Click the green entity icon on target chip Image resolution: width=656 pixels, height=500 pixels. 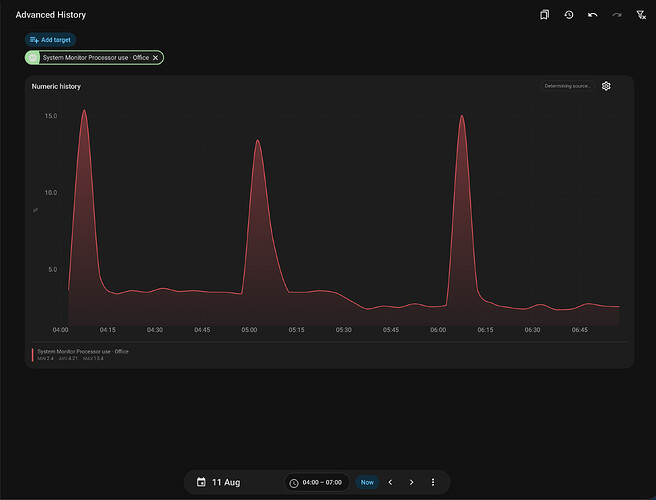(33, 58)
